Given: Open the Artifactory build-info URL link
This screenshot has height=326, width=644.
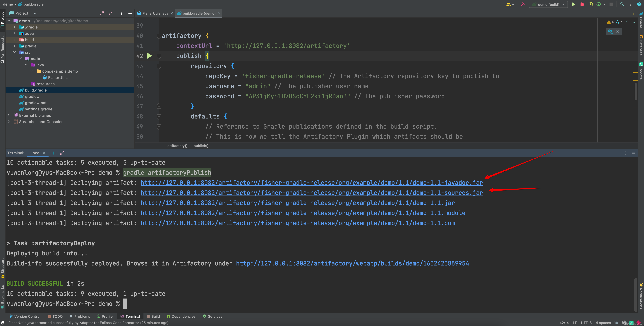Looking at the screenshot, I should coord(352,263).
